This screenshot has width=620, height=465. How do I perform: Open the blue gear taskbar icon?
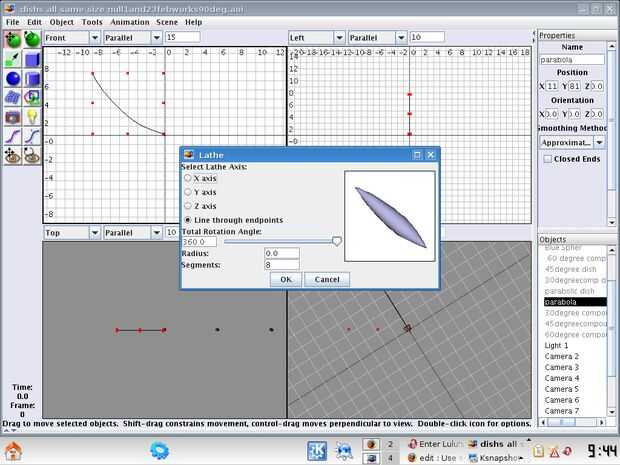[x=160, y=450]
